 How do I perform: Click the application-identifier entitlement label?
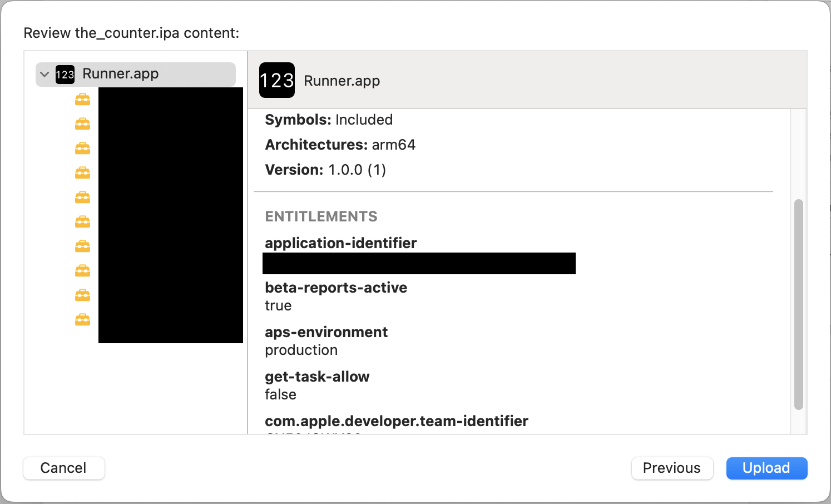click(341, 243)
